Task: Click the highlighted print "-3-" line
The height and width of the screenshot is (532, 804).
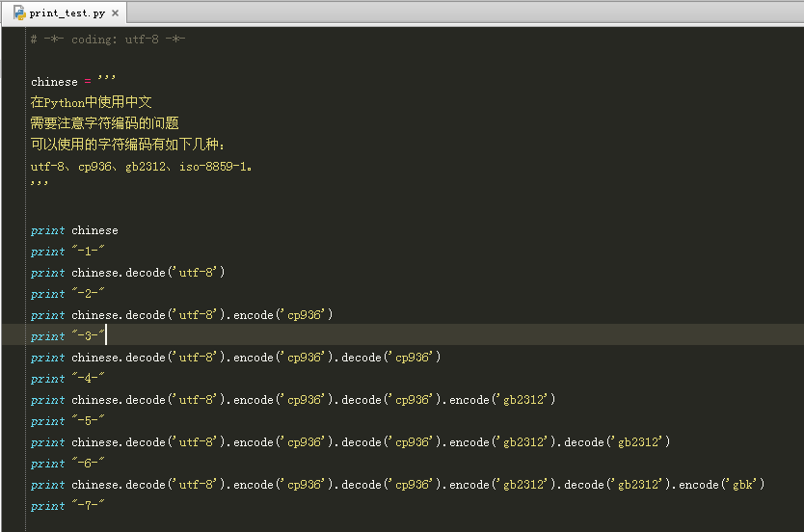Action: point(67,336)
